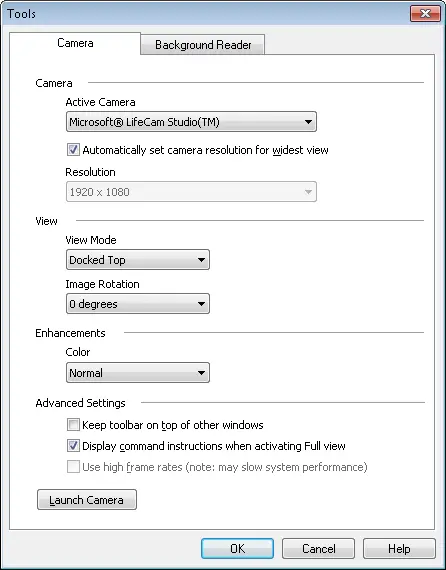Click the Cancel button

pos(318,549)
